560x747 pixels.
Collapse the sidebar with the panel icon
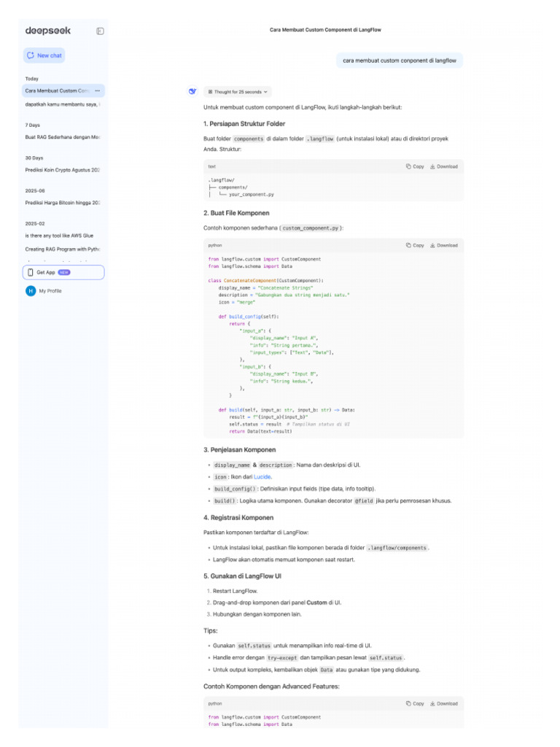point(100,31)
